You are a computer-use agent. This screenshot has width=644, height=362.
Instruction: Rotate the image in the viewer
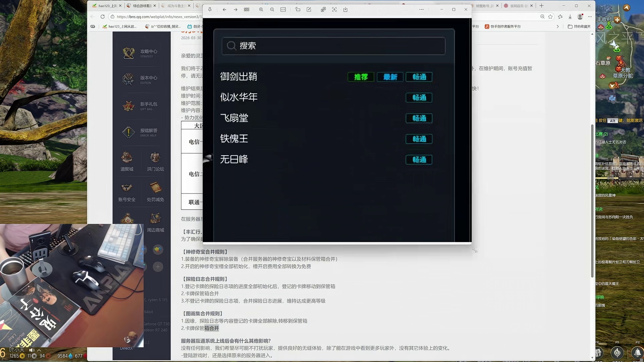pos(298,10)
